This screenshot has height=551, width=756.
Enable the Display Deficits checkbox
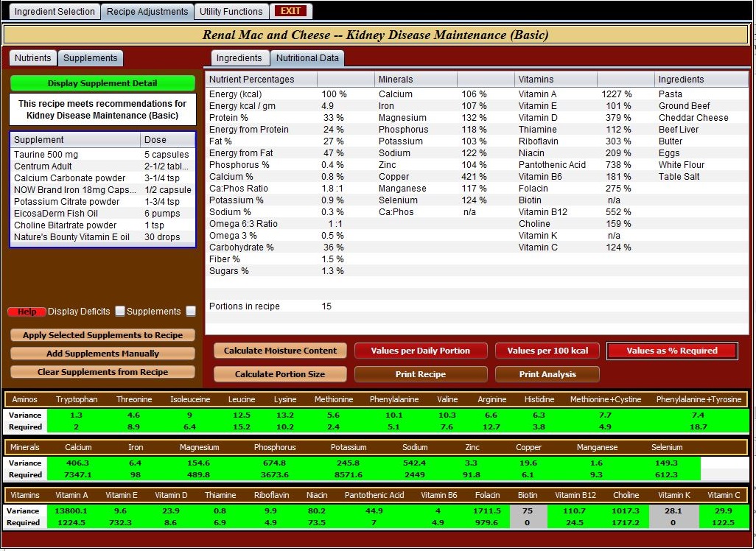120,312
